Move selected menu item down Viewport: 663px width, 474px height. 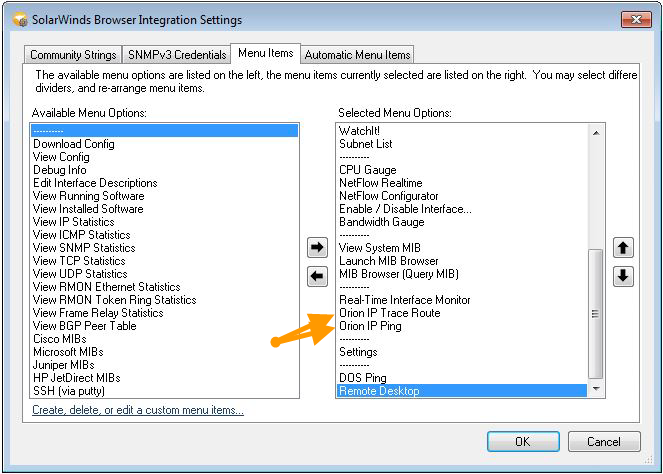click(x=623, y=276)
